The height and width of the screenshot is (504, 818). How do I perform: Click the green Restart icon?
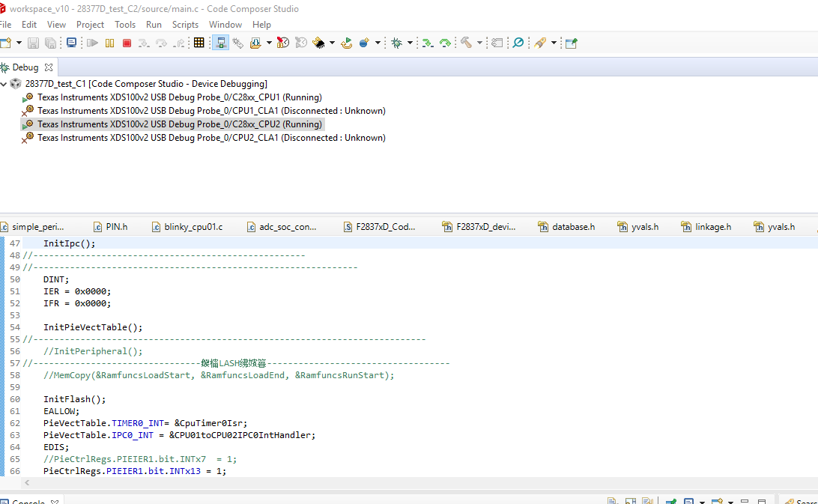tap(346, 43)
